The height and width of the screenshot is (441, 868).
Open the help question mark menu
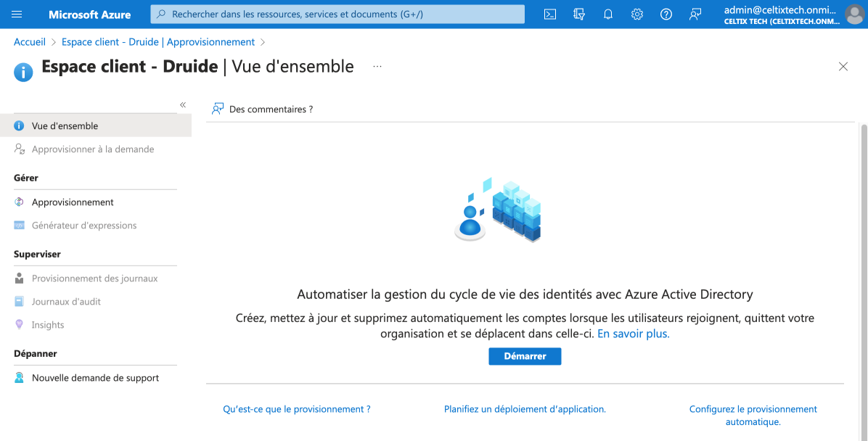pyautogui.click(x=666, y=15)
